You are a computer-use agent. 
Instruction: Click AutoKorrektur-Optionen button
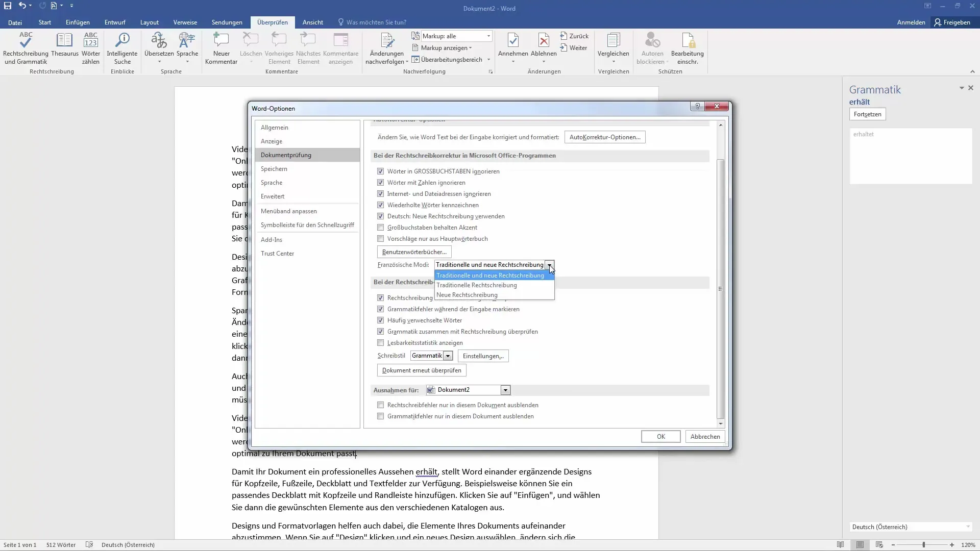605,137
